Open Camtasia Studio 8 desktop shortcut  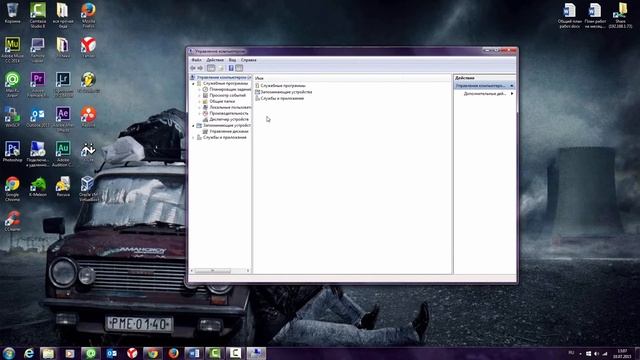tap(38, 15)
